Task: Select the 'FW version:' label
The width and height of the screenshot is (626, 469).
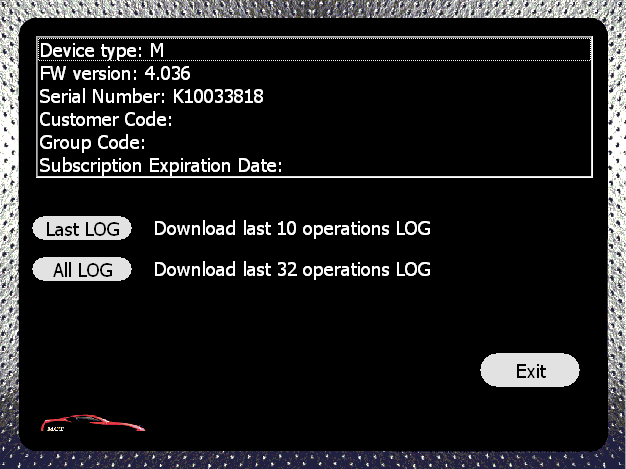Action: click(89, 73)
